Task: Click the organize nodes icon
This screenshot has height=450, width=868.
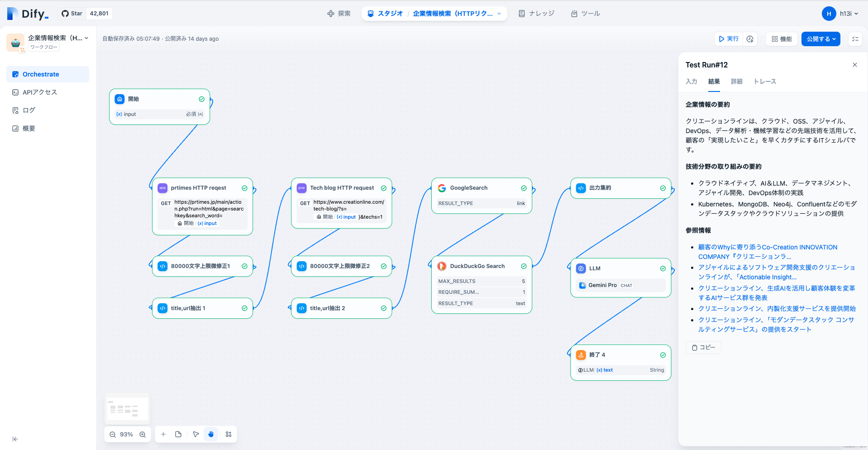Action: pos(229,434)
